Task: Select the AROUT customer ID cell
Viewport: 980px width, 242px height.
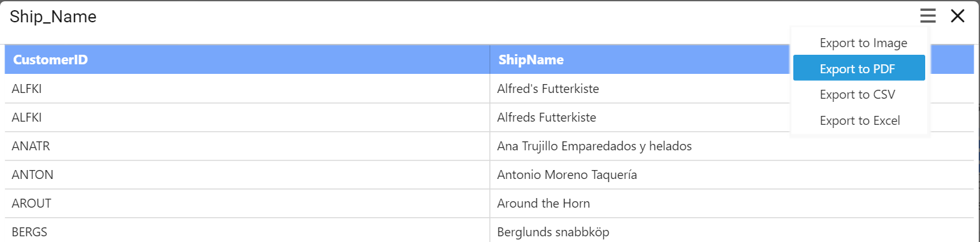Action: tap(247, 204)
